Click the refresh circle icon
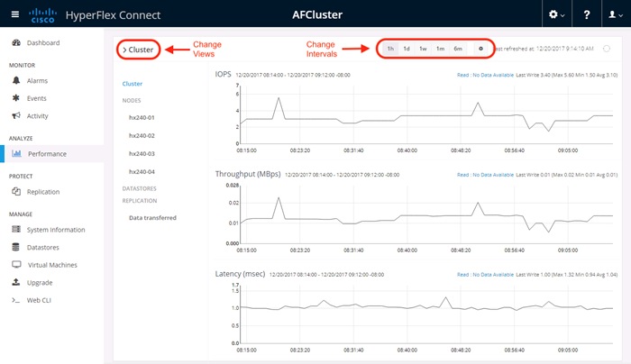Screen dimensions: 631x364 click(607, 49)
